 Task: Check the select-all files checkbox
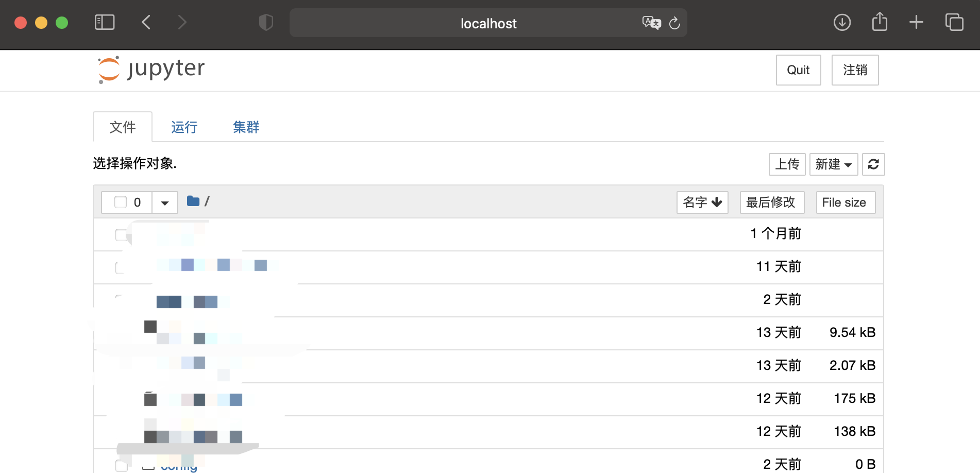[121, 202]
